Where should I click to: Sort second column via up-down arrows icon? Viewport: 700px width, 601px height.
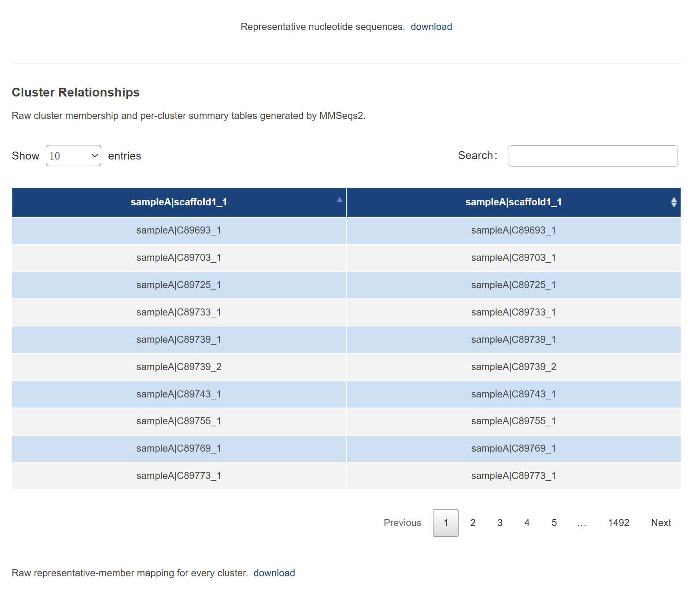[x=674, y=202]
